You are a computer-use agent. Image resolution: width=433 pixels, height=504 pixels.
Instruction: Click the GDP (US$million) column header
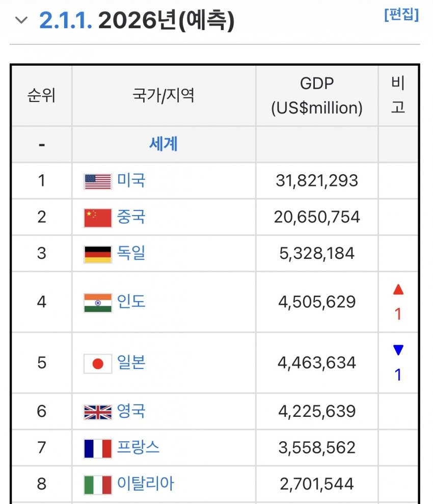coord(317,95)
